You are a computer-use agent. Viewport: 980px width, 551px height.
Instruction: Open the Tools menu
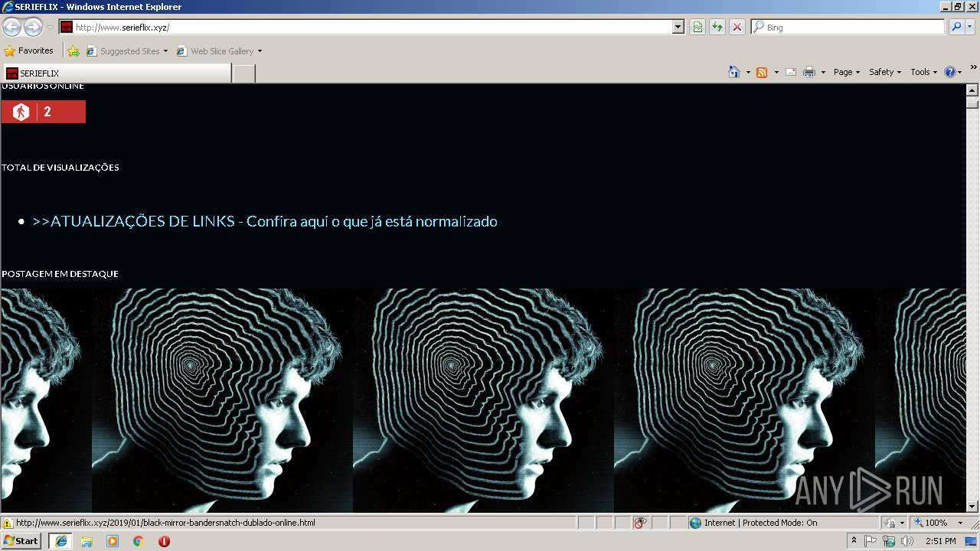[x=923, y=72]
